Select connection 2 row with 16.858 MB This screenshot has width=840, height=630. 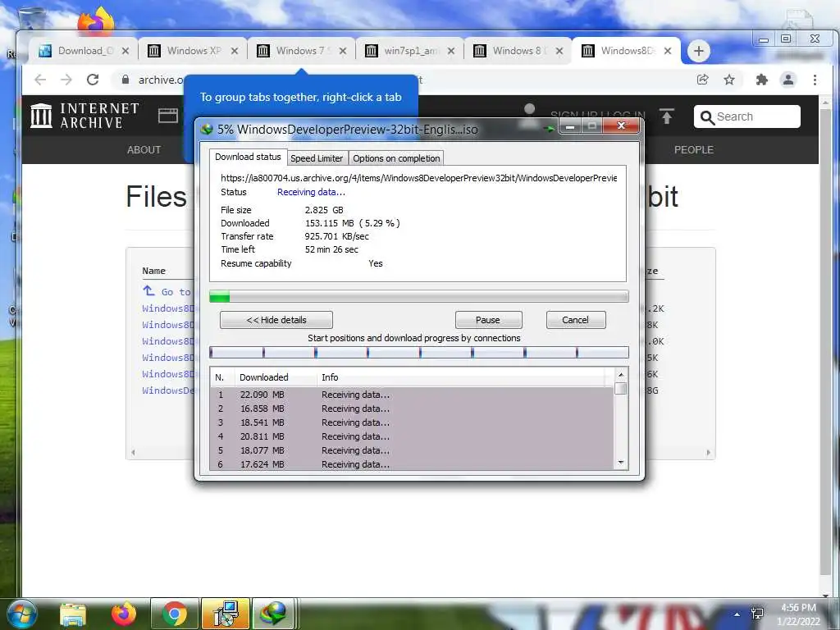pos(412,409)
